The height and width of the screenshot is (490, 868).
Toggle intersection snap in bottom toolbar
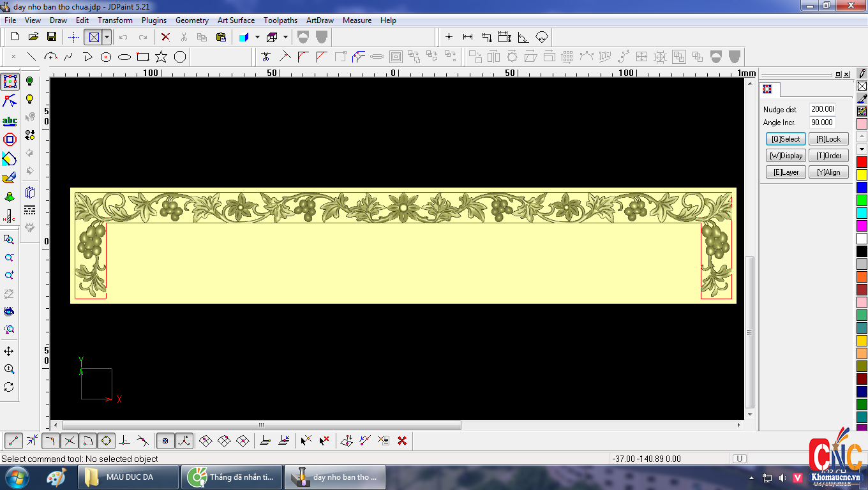[x=70, y=440]
